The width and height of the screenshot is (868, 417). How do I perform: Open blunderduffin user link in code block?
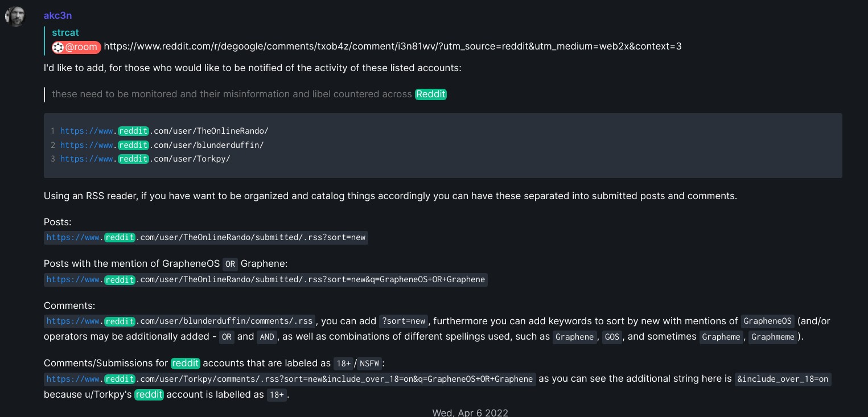coord(162,145)
